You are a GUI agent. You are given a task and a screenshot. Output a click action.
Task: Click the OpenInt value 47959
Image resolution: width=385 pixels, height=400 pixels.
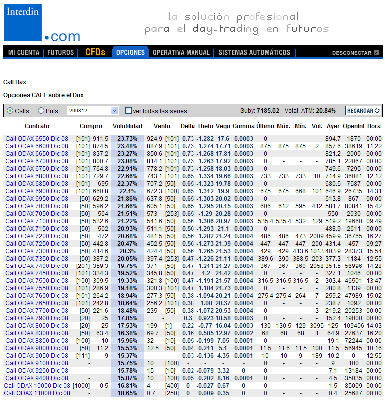pos(354,296)
